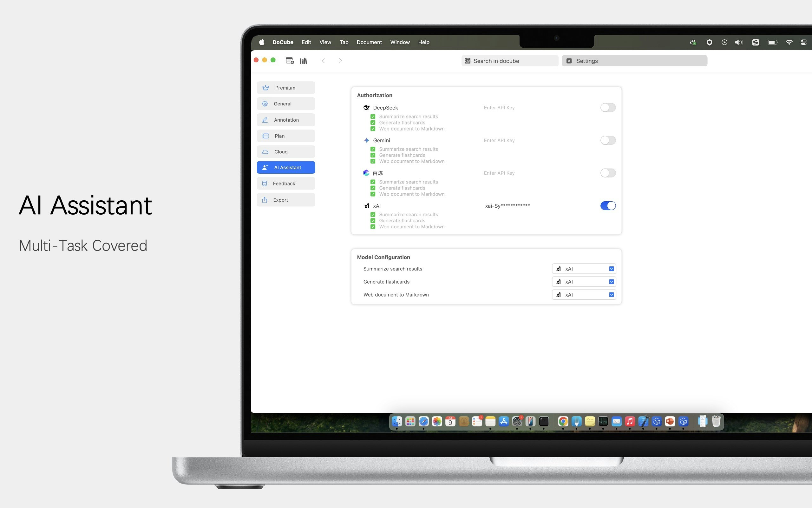Image resolution: width=812 pixels, height=508 pixels.
Task: Open the Premium settings section
Action: point(286,88)
